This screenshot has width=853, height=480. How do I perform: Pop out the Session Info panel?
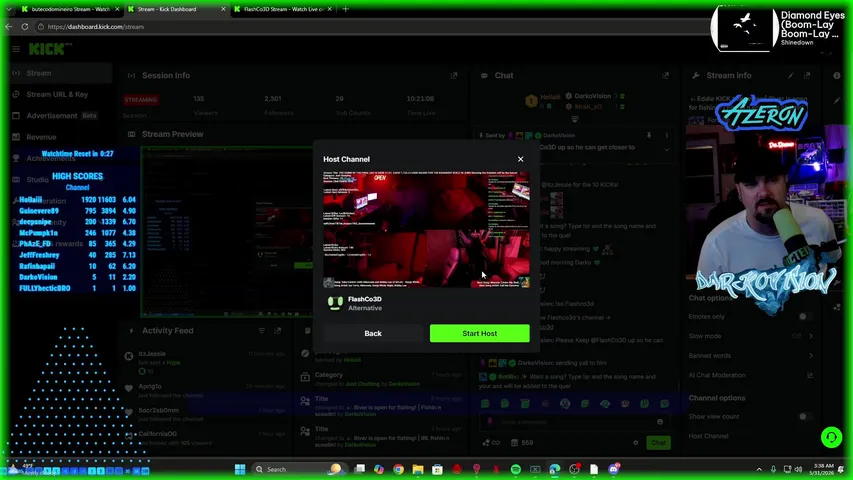coord(454,76)
